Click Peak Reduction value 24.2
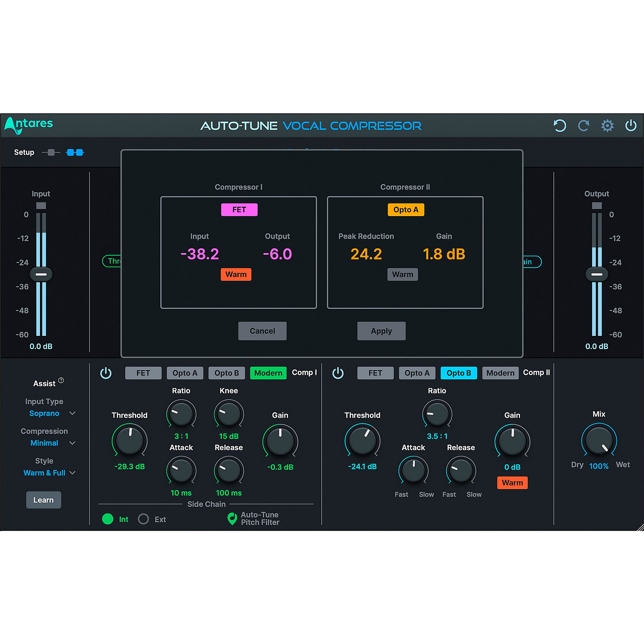Viewport: 644px width, 644px height. tap(366, 254)
